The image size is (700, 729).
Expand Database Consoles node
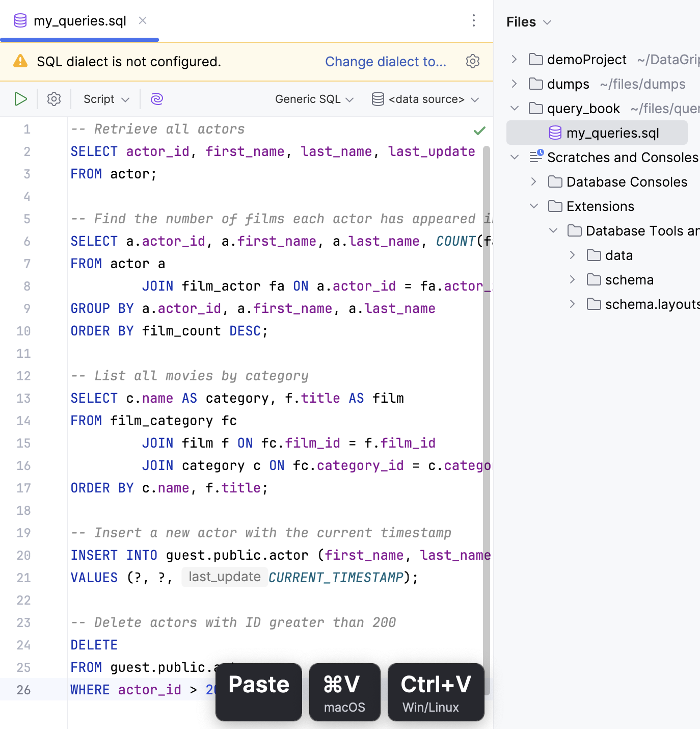(534, 181)
